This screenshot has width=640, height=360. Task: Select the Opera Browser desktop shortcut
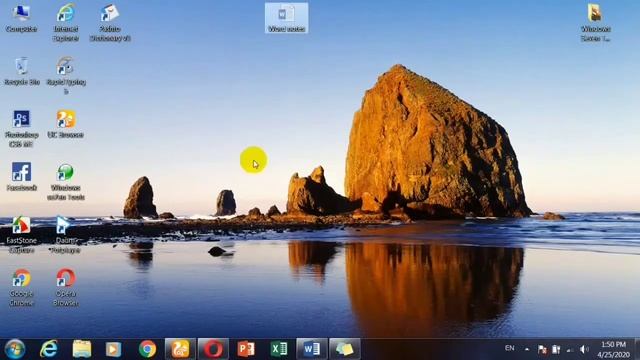(66, 288)
